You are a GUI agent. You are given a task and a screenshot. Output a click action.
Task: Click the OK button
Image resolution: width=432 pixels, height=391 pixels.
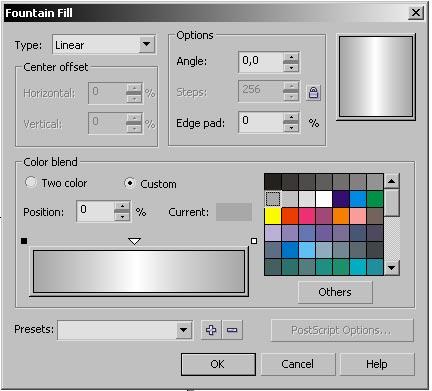click(218, 364)
